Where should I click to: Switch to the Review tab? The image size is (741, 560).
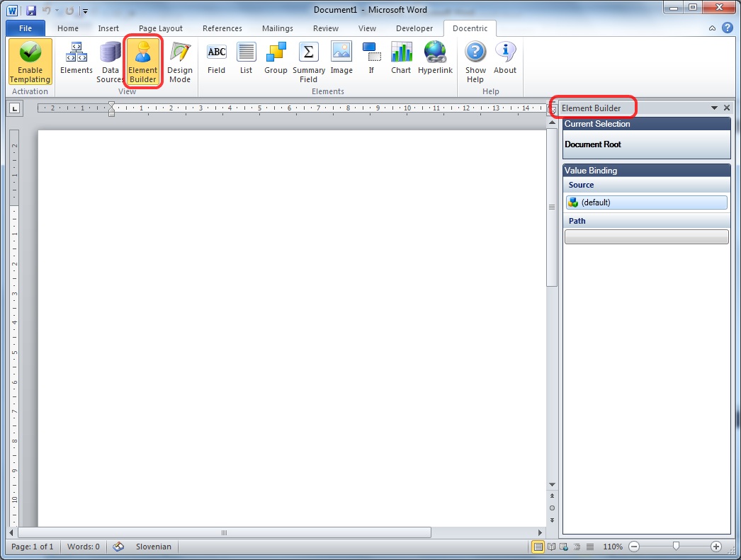pos(326,28)
